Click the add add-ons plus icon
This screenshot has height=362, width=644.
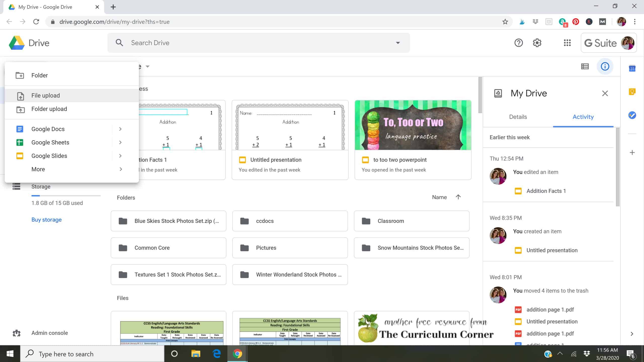pos(632,153)
